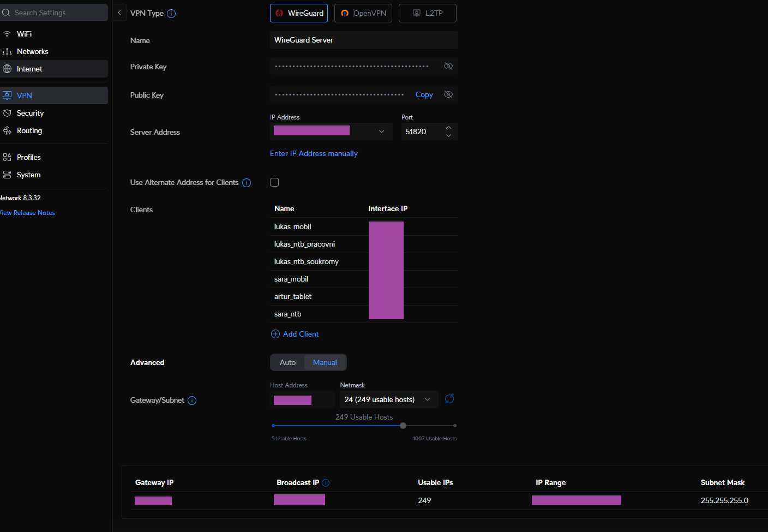Copy the Public Key

point(424,94)
